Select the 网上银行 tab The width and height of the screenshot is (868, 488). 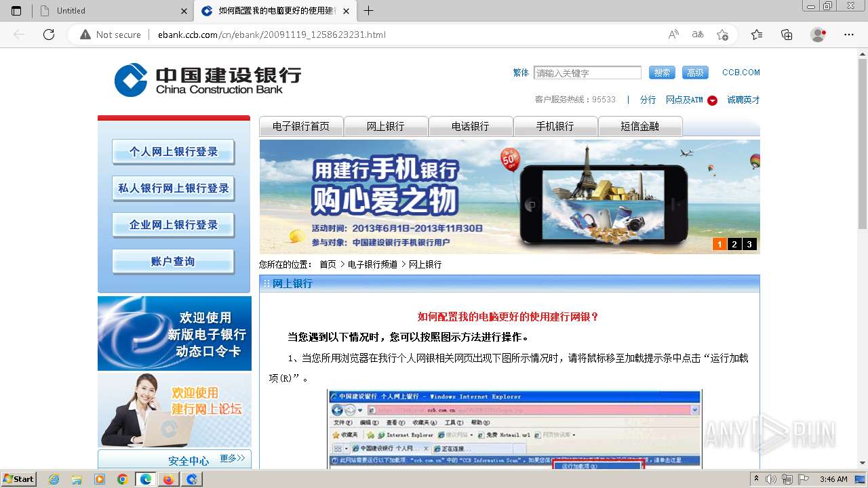click(386, 126)
